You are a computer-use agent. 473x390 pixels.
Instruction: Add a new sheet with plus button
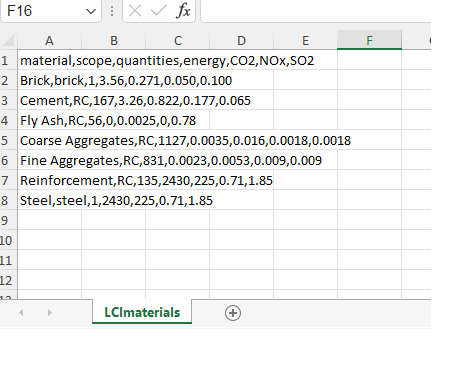233,313
